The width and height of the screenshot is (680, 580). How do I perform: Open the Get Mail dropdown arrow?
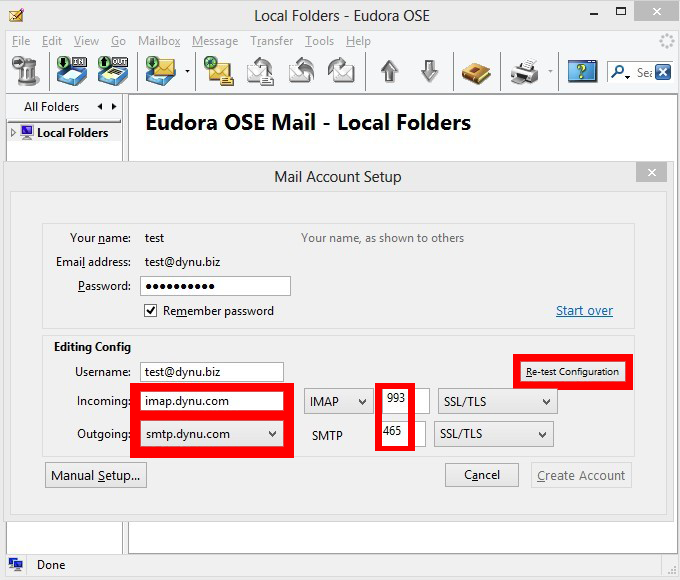187,71
